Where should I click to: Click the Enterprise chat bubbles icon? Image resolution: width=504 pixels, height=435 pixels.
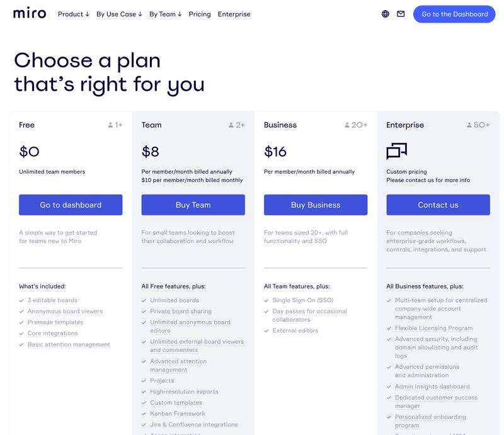tap(396, 151)
